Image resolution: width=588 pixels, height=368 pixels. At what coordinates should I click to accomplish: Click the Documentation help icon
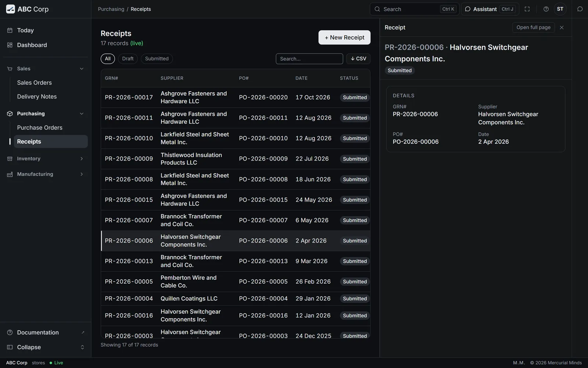pyautogui.click(x=10, y=332)
